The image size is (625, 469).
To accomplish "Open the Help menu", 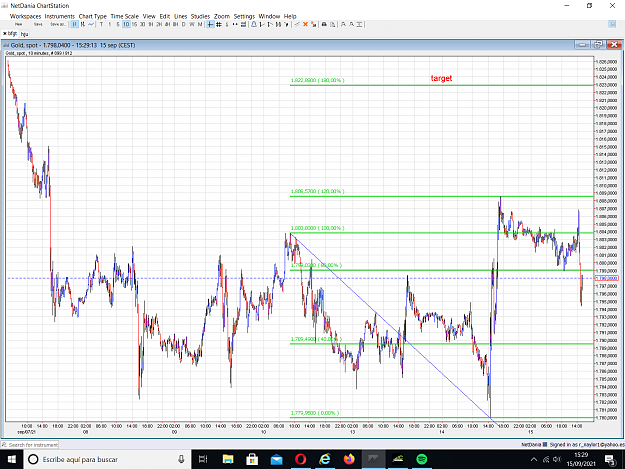I will coord(290,16).
